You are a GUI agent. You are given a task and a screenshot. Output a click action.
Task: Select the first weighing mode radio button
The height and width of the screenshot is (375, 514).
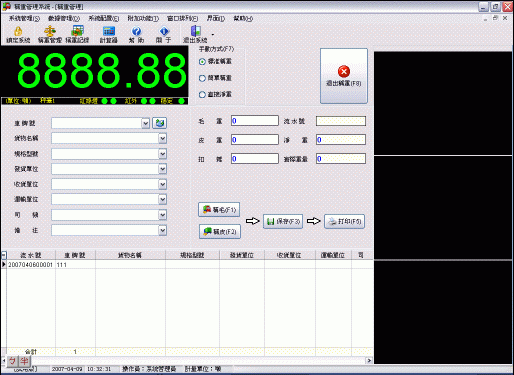tap(202, 62)
